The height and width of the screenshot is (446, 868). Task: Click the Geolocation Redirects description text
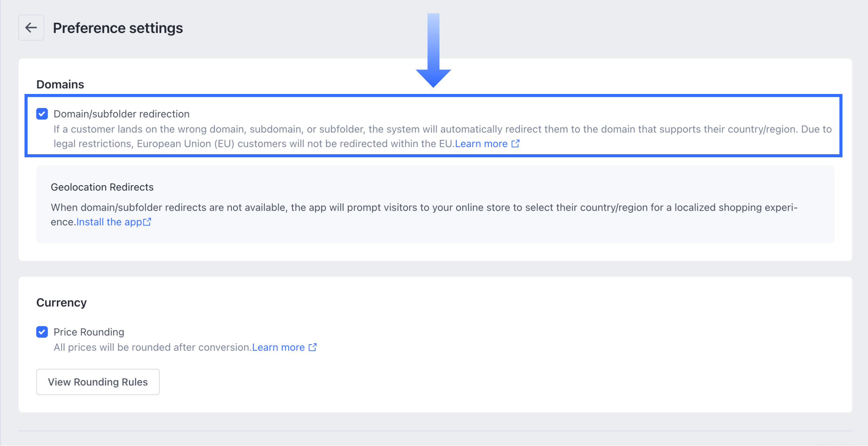424,214
